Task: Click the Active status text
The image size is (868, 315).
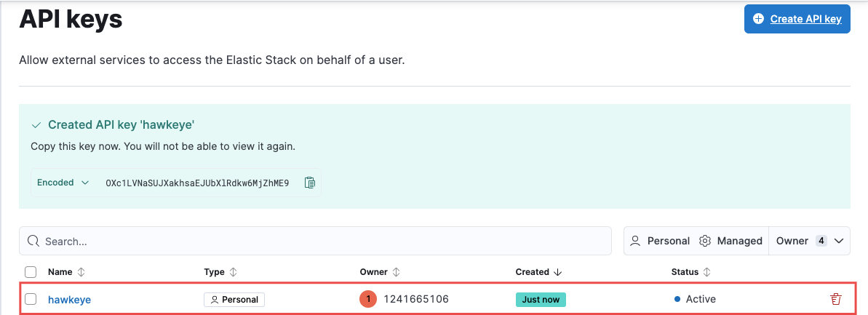Action: 701,300
